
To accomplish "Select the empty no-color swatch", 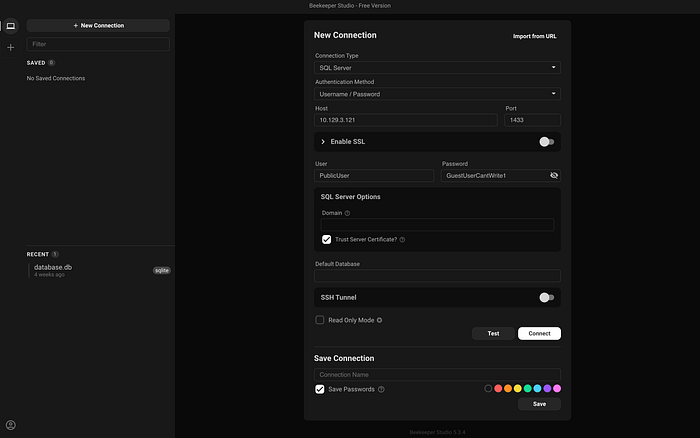I will pos(488,388).
